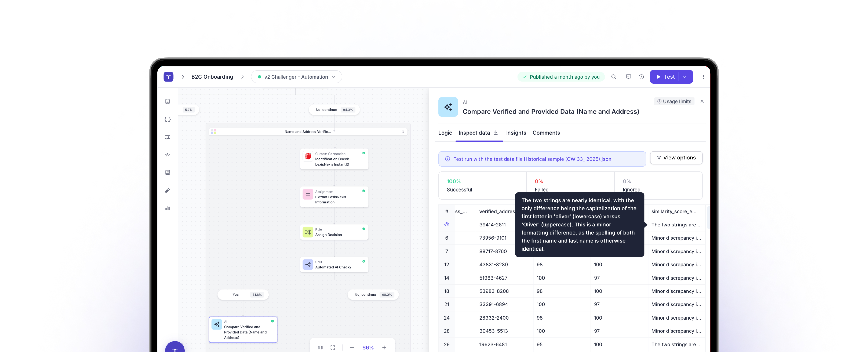Open the activity pulse sidebar icon
This screenshot has height=352, width=868.
click(x=167, y=155)
